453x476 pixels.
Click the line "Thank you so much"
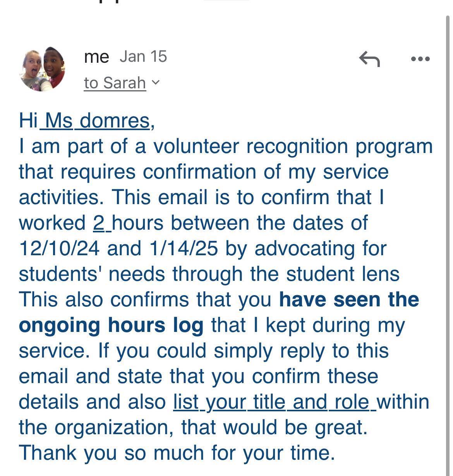(x=177, y=453)
